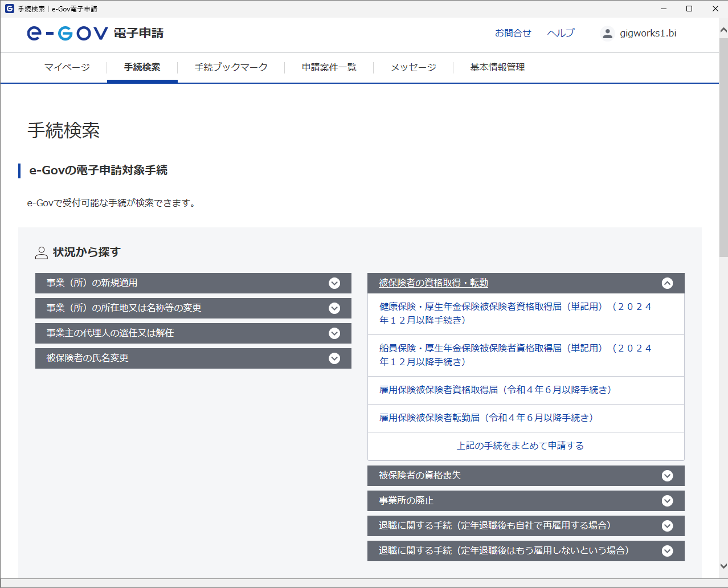This screenshot has width=728, height=588.
Task: Go to the 申請案件一覧 tab
Action: coord(329,67)
